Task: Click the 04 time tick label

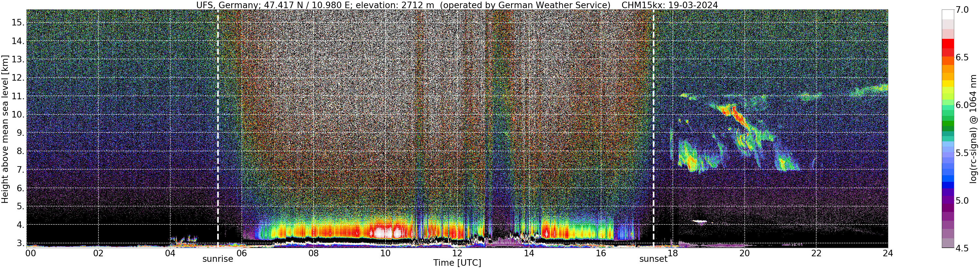Action: coord(170,253)
